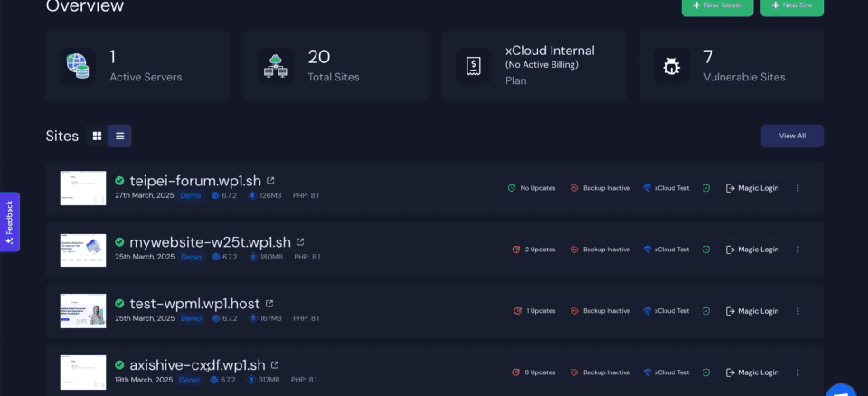Screen dimensions: 868x396
Task: Magic Login to test-wpml.wp1.host
Action: (751, 311)
